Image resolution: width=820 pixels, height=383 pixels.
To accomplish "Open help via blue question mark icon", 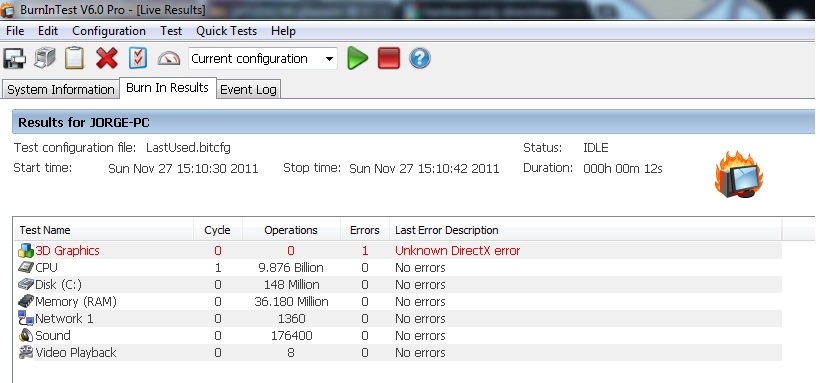I will coord(420,58).
